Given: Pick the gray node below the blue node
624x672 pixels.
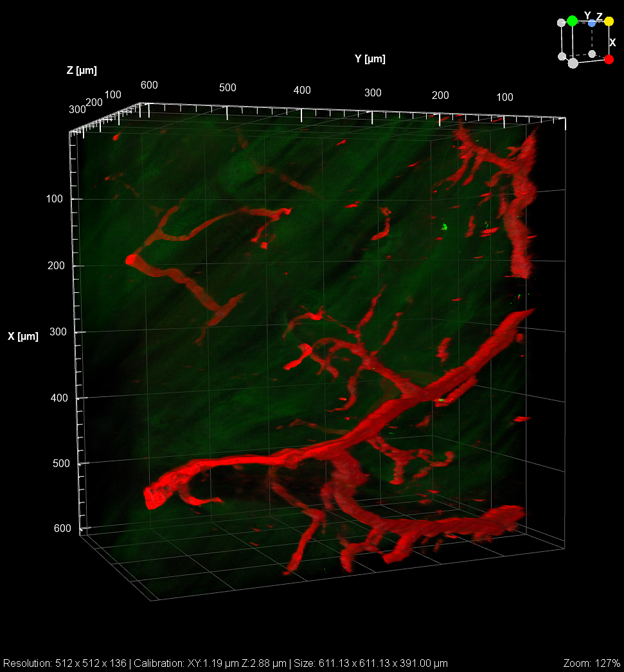Looking at the screenshot, I should coord(592,53).
